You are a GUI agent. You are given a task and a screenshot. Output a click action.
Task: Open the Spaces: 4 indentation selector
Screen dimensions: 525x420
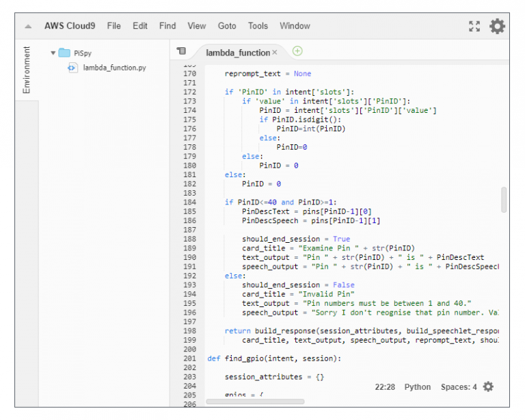pos(459,387)
